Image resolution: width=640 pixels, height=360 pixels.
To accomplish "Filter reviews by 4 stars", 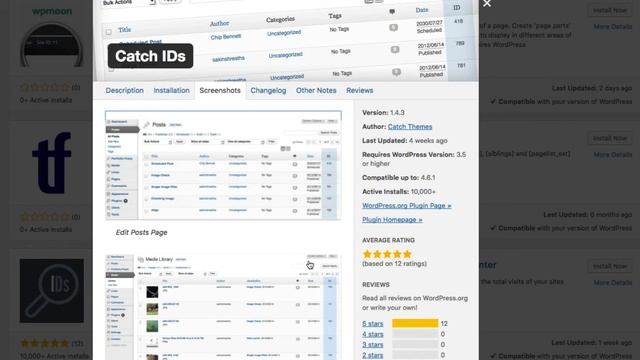I will [x=373, y=334].
